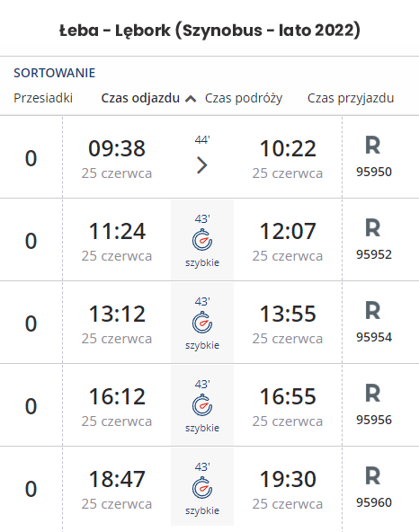The width and height of the screenshot is (419, 532).
Task: Click the stopwatch icon for the 16:12 train
Action: point(202,405)
